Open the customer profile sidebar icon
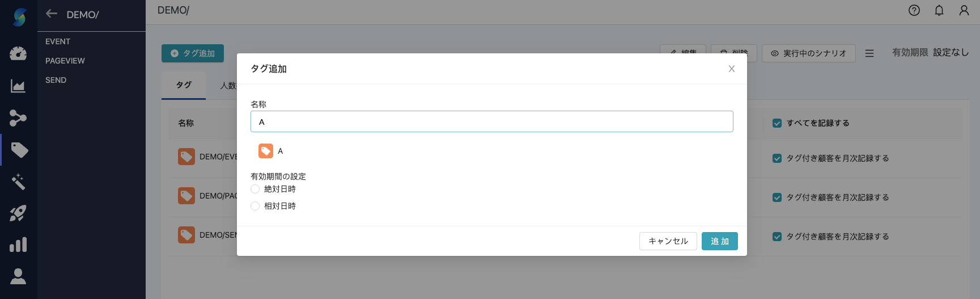The image size is (980, 299). coord(18,276)
